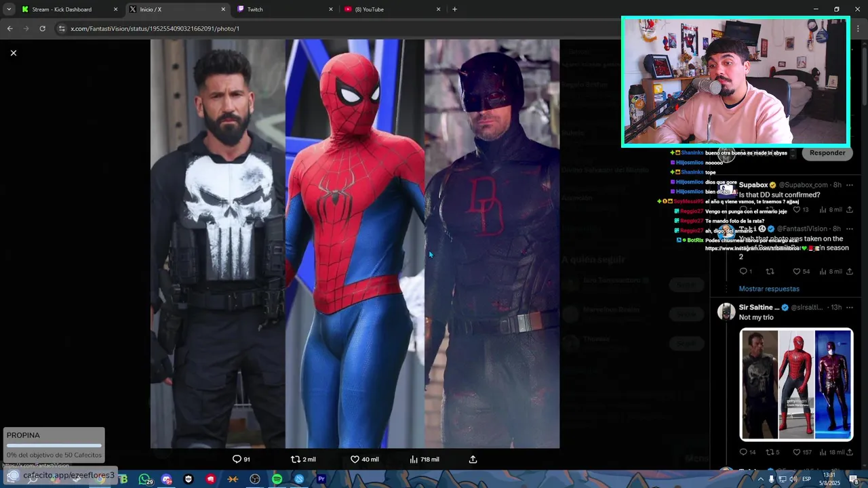Share the photo with the upload arrow icon
The width and height of the screenshot is (868, 488).
coord(473,460)
